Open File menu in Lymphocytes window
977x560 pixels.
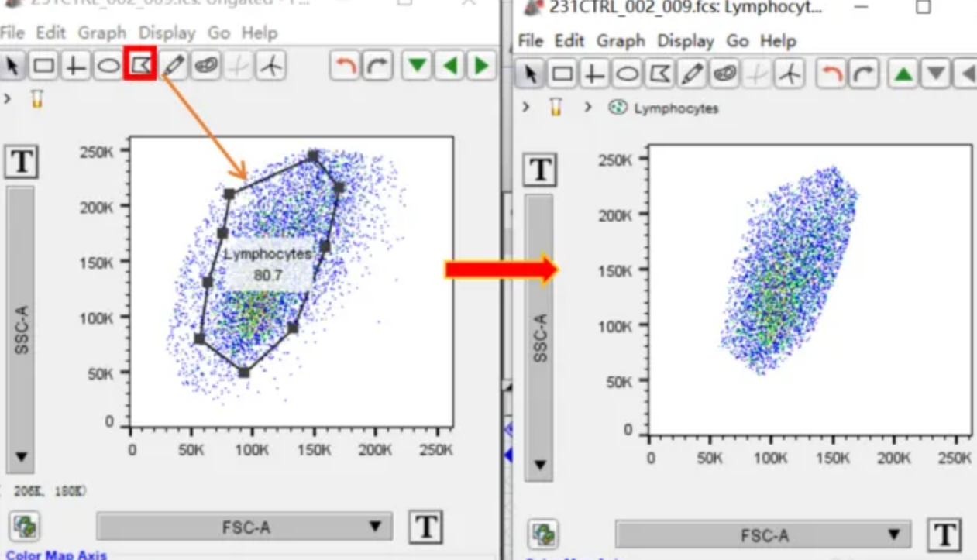[531, 40]
